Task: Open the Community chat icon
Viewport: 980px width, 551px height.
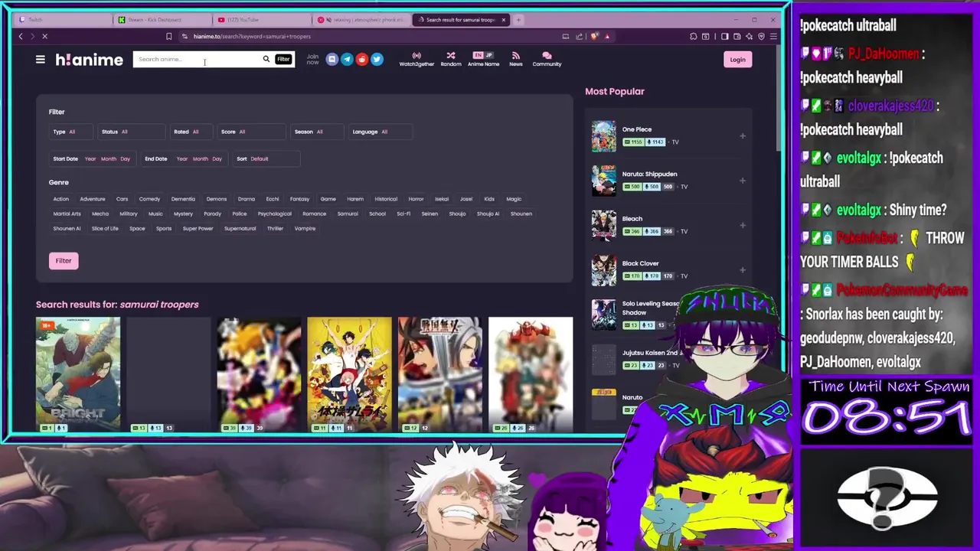Action: [x=547, y=59]
